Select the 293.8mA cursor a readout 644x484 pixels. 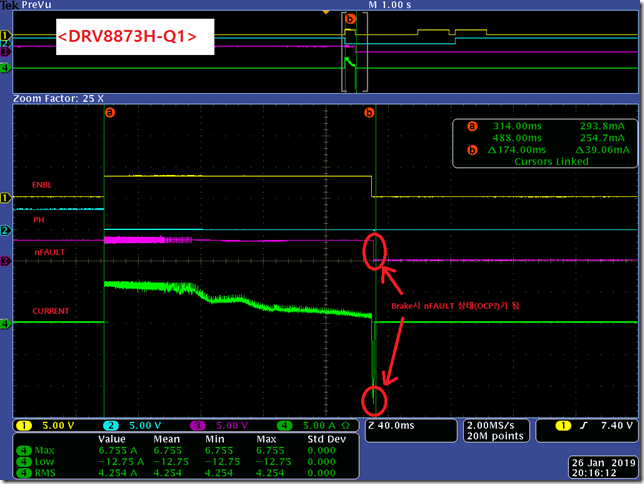602,126
